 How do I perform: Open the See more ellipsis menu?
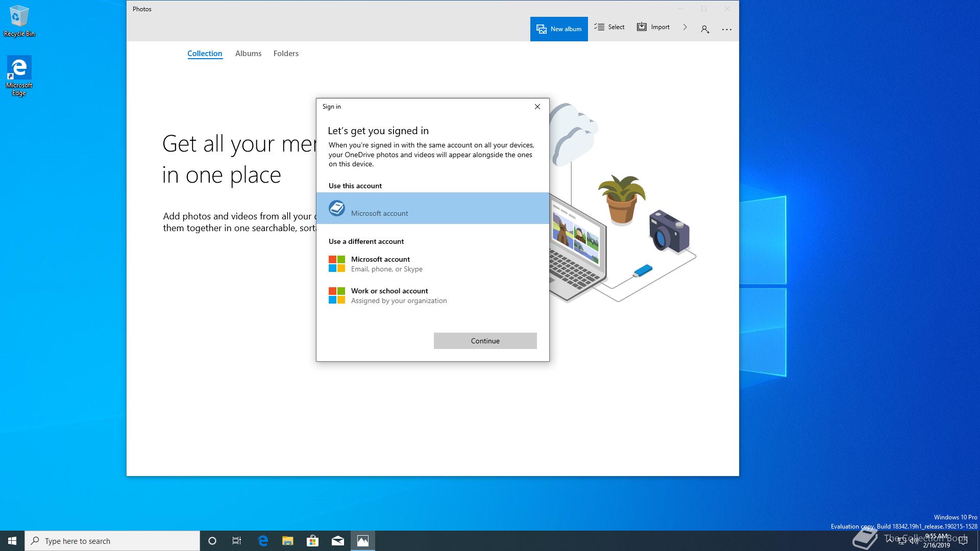click(727, 30)
